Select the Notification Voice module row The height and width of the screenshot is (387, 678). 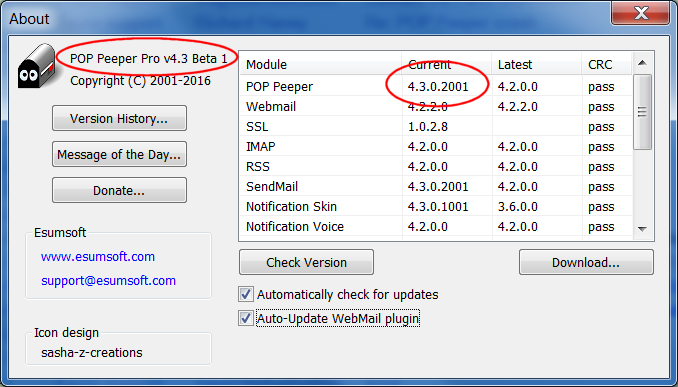tap(436, 226)
